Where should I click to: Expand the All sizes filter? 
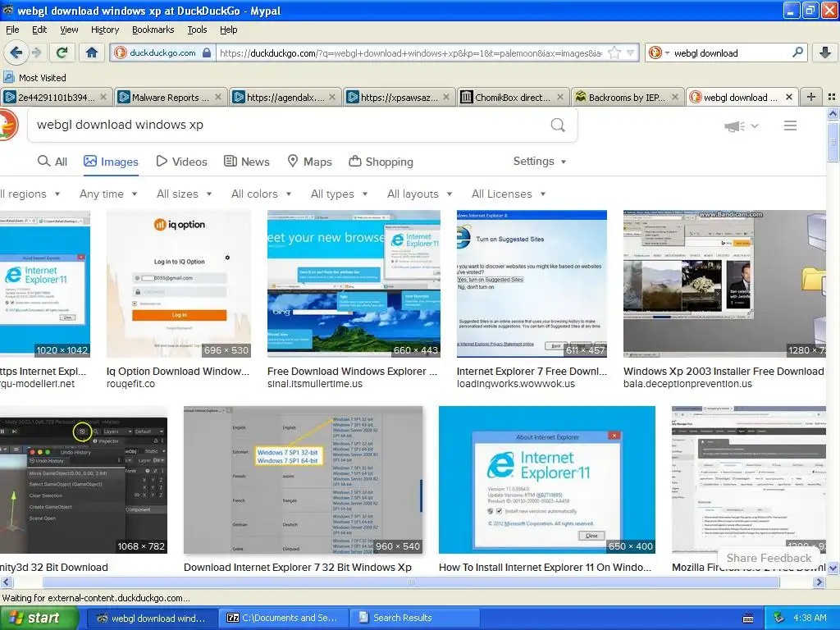pos(185,194)
